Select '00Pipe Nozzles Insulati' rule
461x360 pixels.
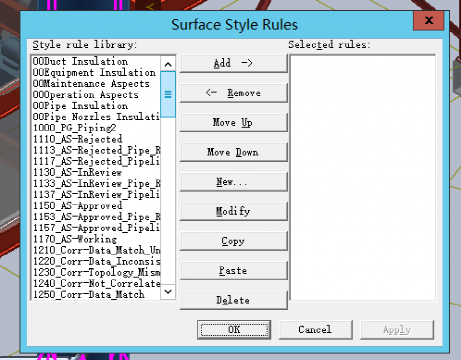click(x=95, y=117)
